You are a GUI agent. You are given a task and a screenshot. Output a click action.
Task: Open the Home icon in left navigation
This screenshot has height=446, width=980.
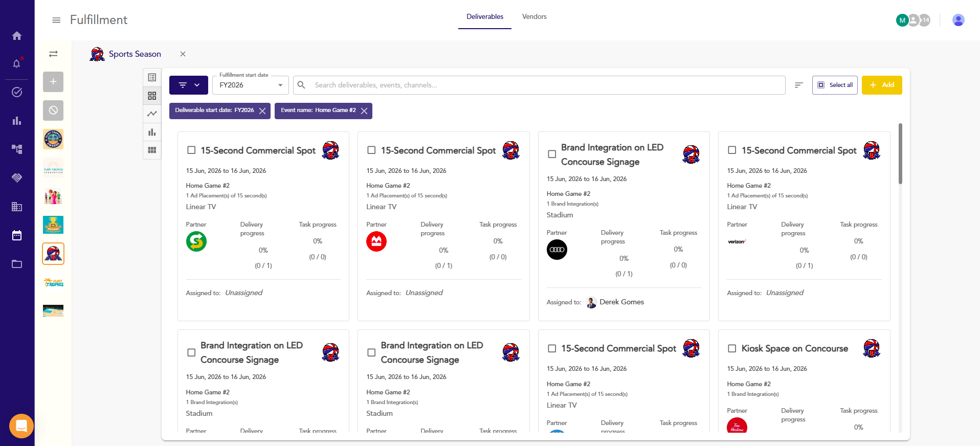click(x=17, y=36)
